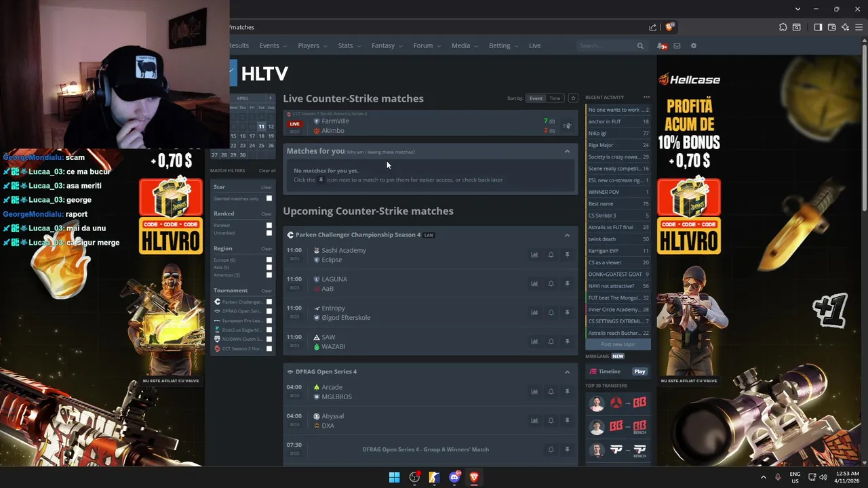Sort matches by Event
This screenshot has height=488, width=868.
click(536, 98)
